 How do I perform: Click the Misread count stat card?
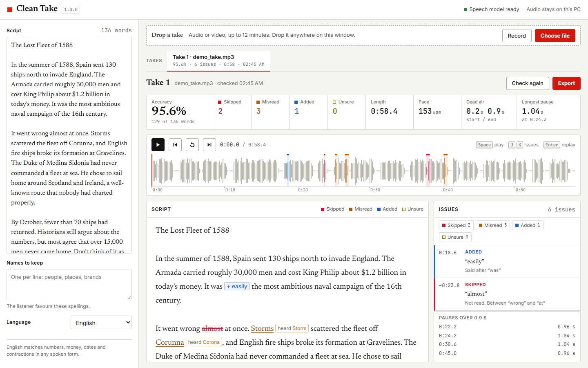(270, 112)
